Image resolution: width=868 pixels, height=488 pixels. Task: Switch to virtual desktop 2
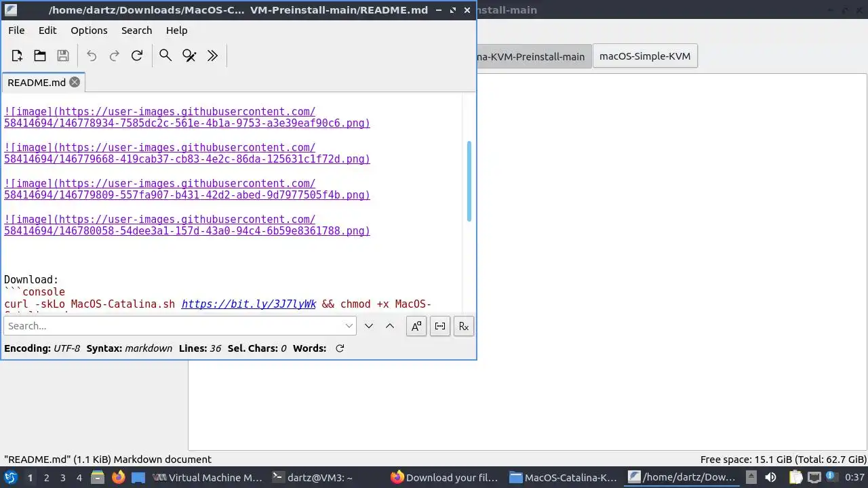tap(46, 478)
